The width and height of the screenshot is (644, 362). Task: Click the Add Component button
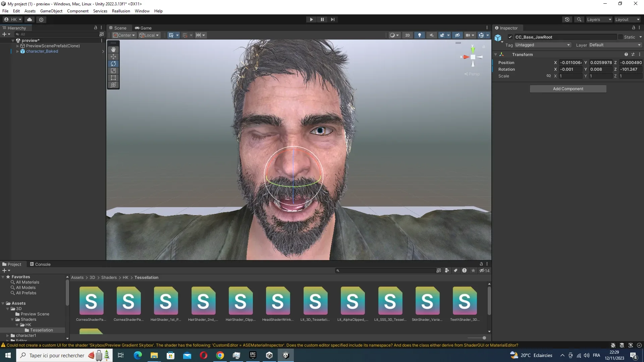pos(568,89)
